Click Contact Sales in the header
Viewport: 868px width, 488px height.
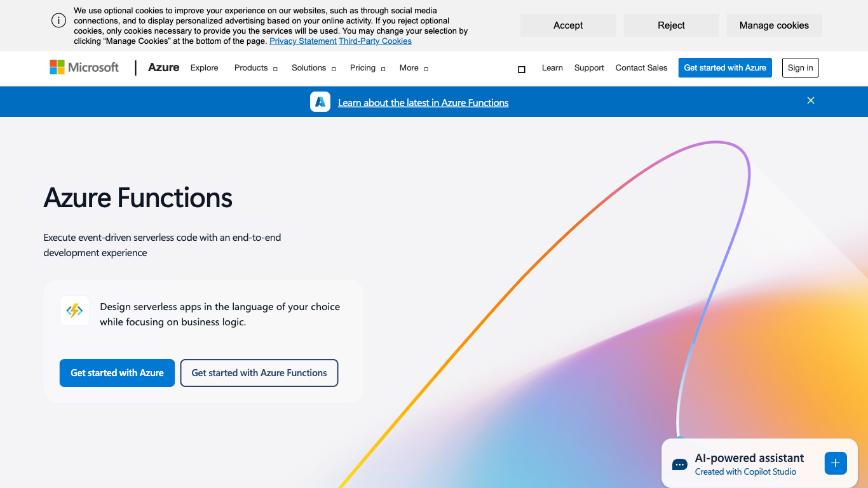point(641,67)
